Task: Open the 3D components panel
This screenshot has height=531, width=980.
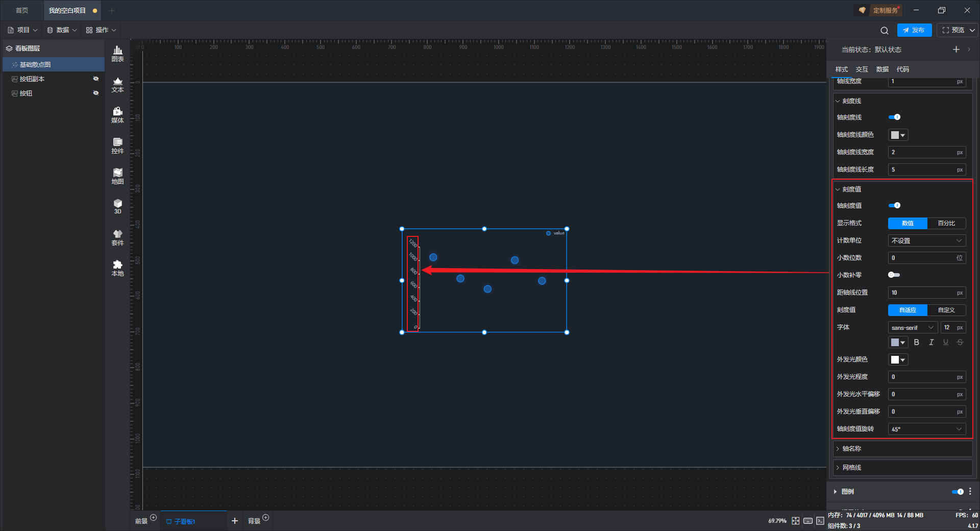Action: coord(117,206)
